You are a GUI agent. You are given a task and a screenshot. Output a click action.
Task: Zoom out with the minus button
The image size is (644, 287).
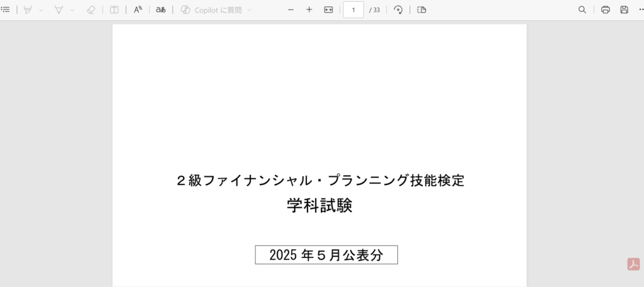[291, 10]
